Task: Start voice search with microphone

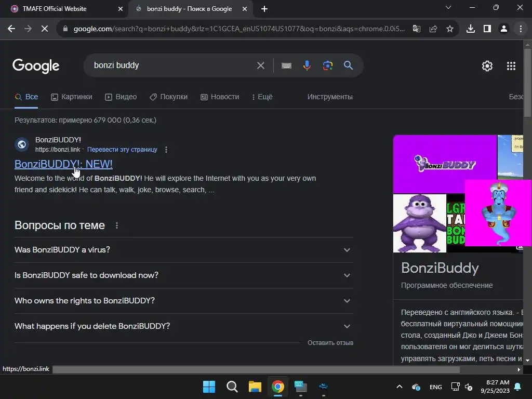Action: (x=307, y=65)
